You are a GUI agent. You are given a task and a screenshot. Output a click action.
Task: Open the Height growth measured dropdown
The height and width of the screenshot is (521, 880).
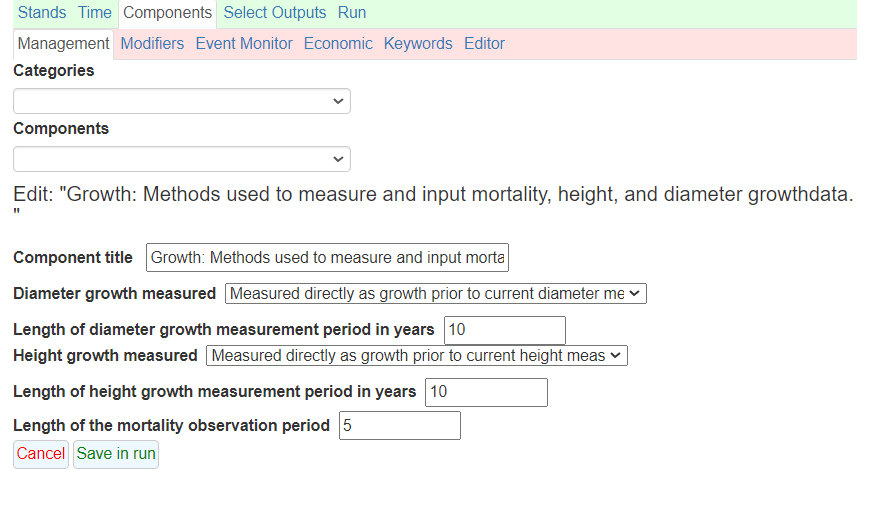point(416,356)
